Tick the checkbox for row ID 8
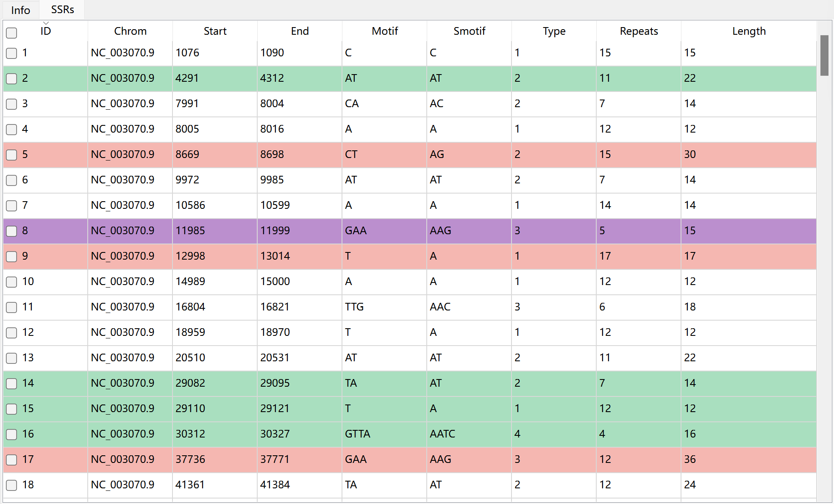The height and width of the screenshot is (504, 834). [11, 231]
